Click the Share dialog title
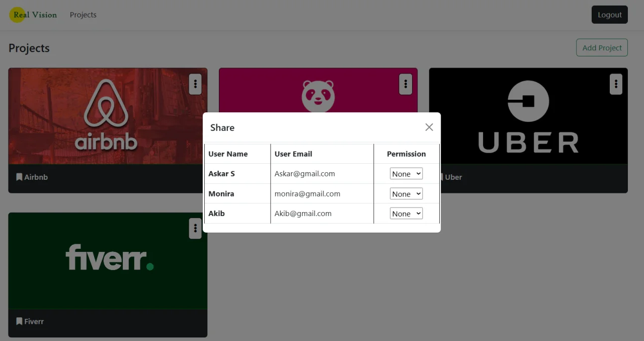The width and height of the screenshot is (644, 341). pyautogui.click(x=222, y=127)
